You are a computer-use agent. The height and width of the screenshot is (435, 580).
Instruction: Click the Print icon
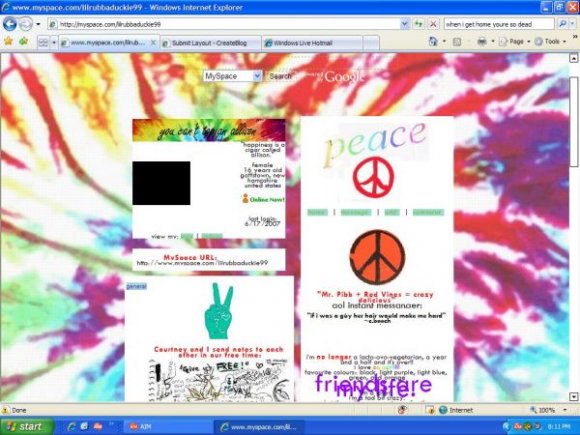tap(482, 41)
